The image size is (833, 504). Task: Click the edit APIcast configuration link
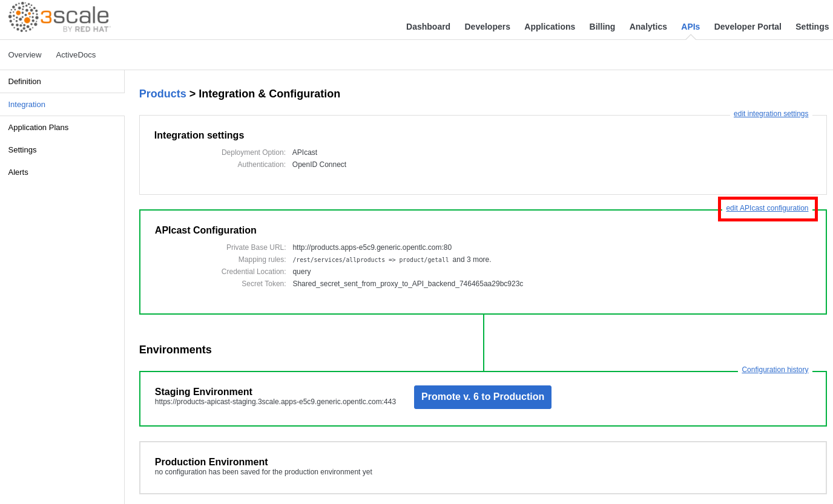(767, 208)
